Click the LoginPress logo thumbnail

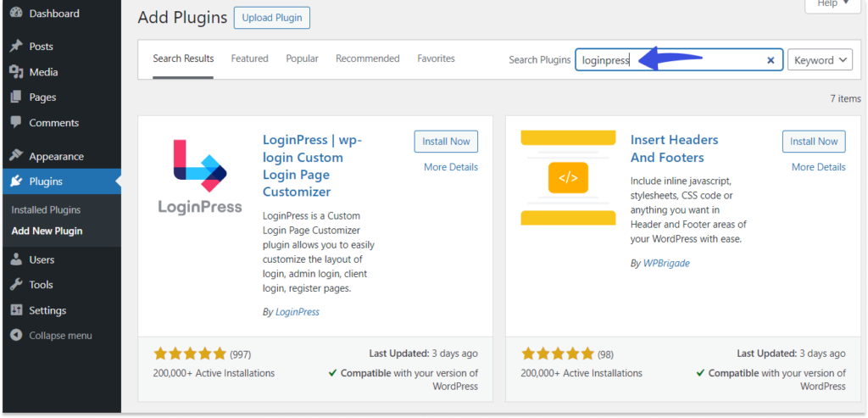[200, 176]
